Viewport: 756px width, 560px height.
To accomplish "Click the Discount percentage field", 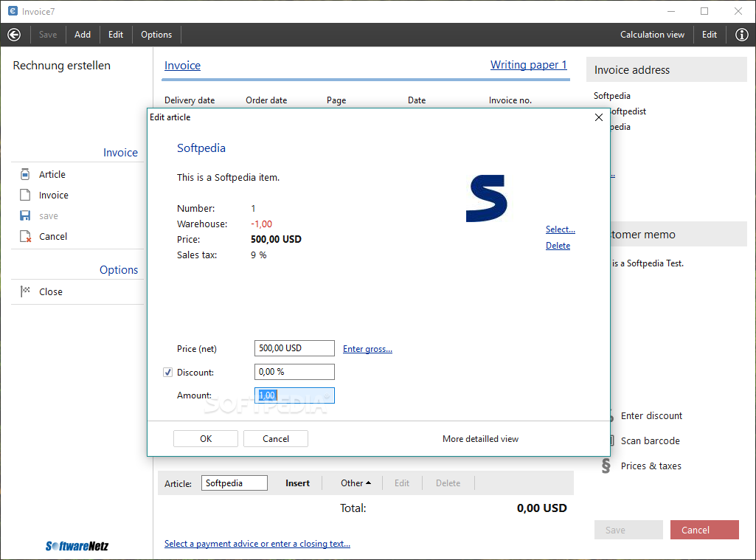I will [294, 372].
